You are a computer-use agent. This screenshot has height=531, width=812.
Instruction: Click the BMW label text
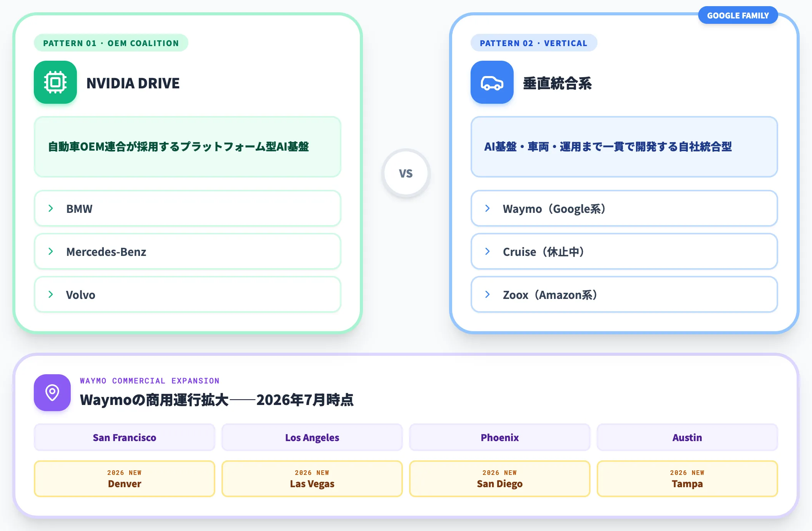[79, 209]
